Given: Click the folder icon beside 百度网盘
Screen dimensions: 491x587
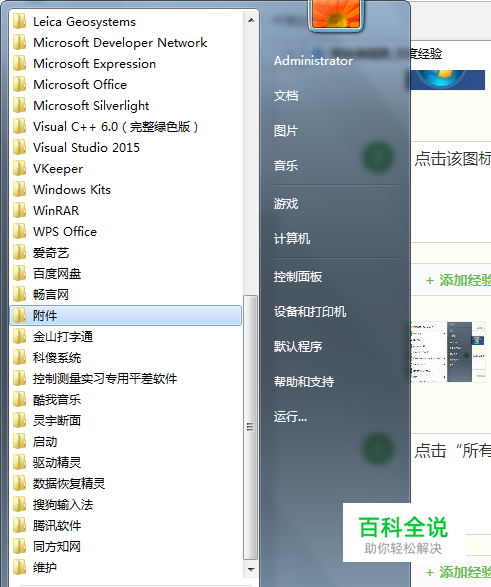Looking at the screenshot, I should 19,274.
